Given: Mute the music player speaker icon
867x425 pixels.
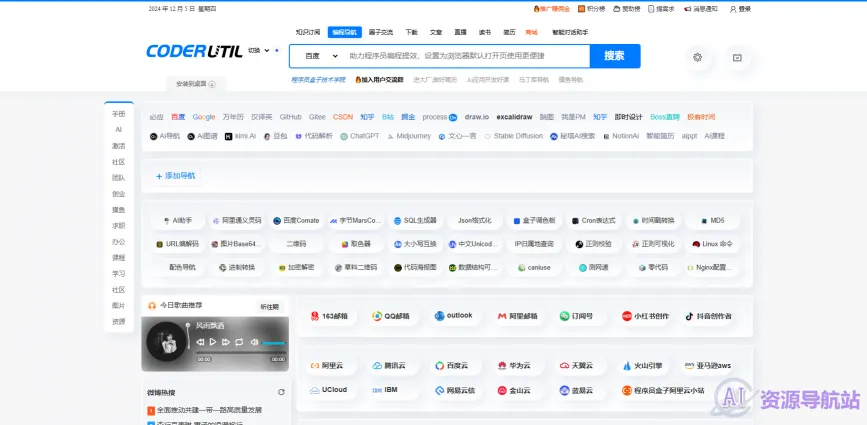Looking at the screenshot, I should pos(254,342).
